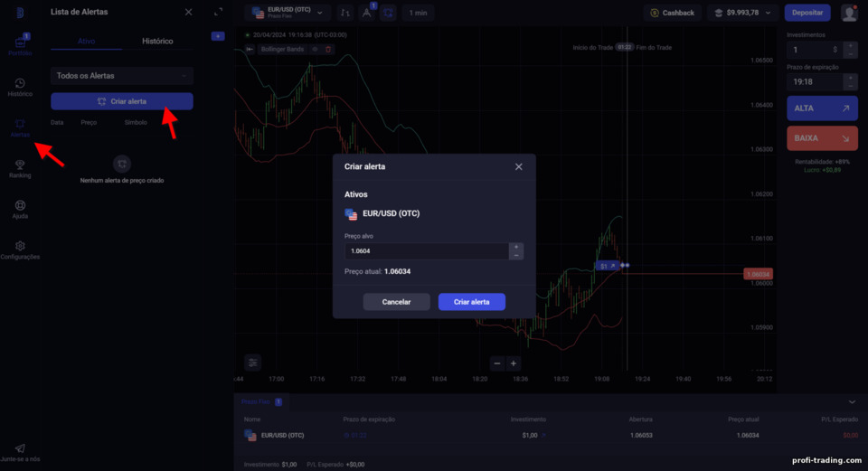Viewport: 868px width, 471px height.
Task: Expand the alert panel with fullscreen icon
Action: (x=218, y=12)
